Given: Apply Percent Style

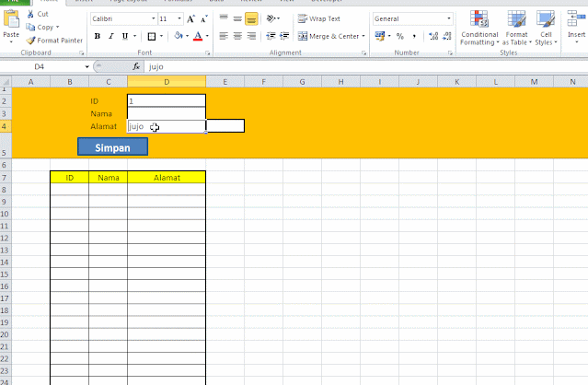Looking at the screenshot, I should click(x=400, y=37).
